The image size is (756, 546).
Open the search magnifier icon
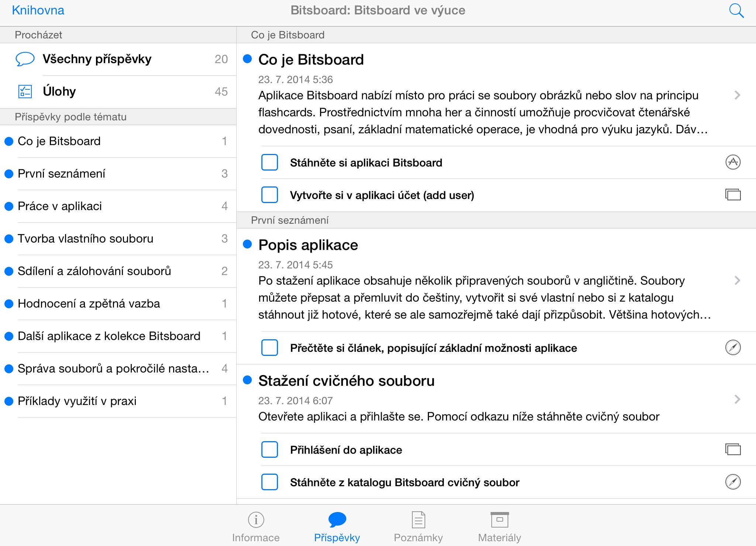pyautogui.click(x=736, y=11)
